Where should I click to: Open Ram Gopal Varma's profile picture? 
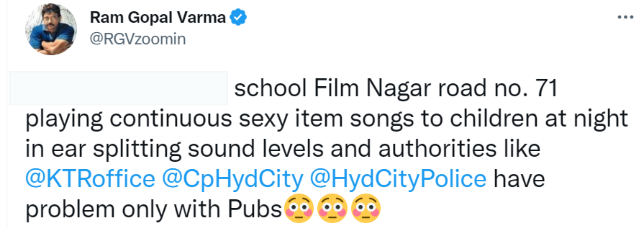[x=51, y=29]
